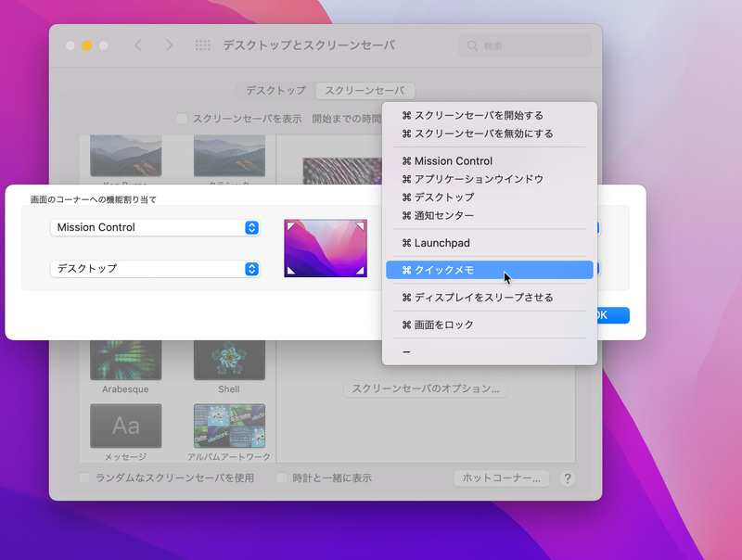Screen dimensions: 742x560
Task: Select the Shell screensaver thumbnail
Action: click(228, 357)
